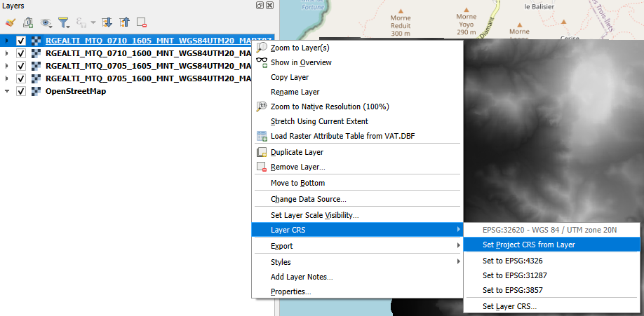Select Set Project CRS from Layer

pos(529,245)
